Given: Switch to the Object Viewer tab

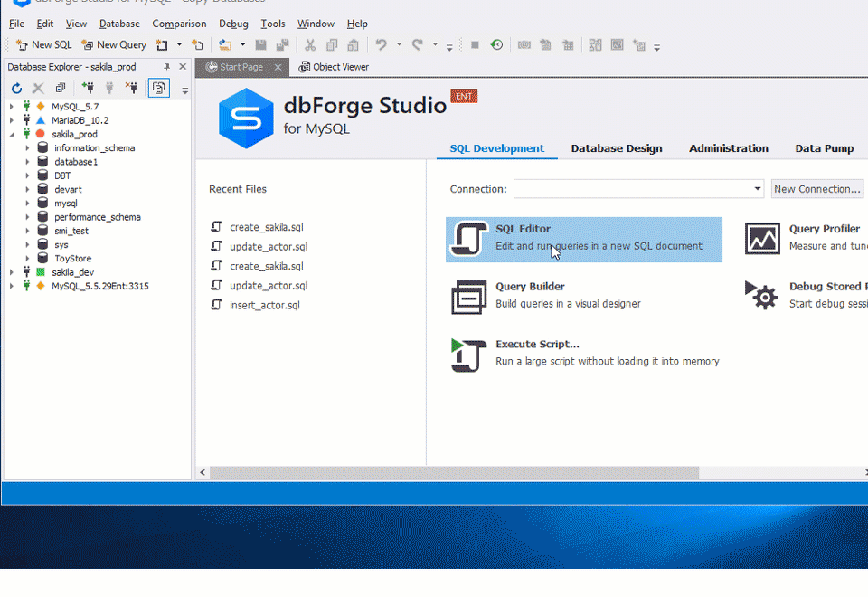Looking at the screenshot, I should pos(334,67).
